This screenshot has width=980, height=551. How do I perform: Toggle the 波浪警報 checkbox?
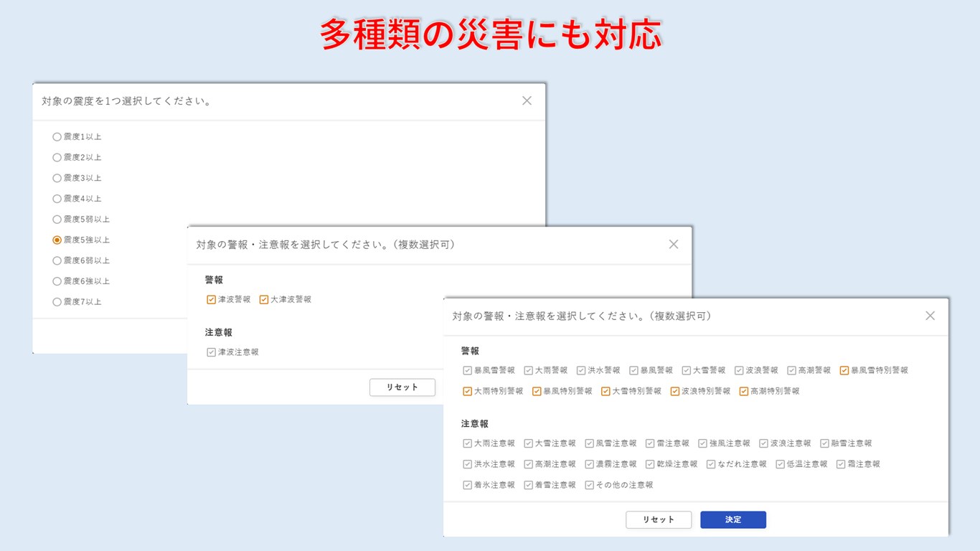tap(739, 370)
